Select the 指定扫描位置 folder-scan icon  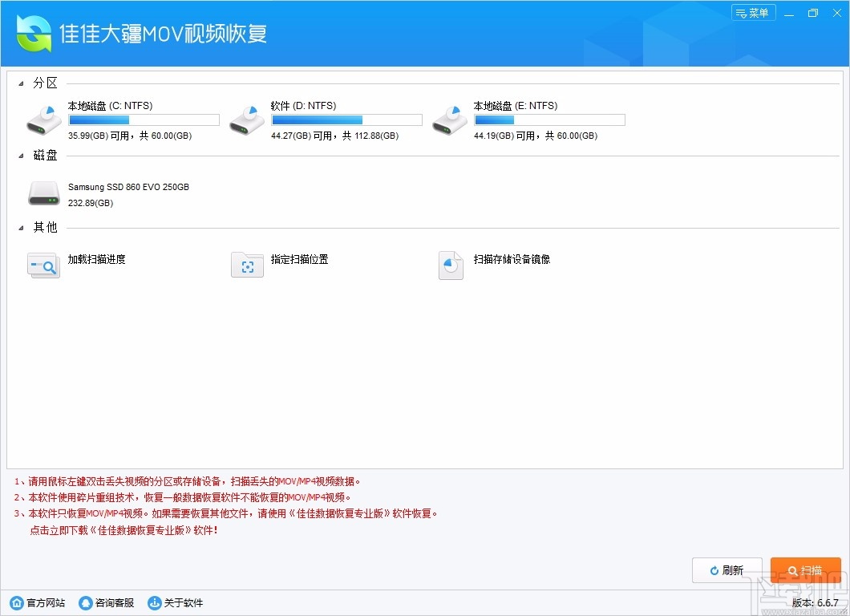point(247,265)
